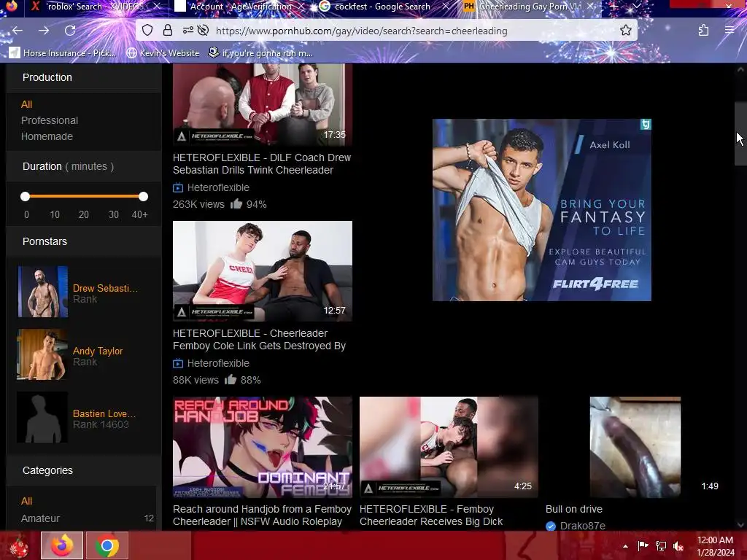This screenshot has width=747, height=560.
Task: Open the tracking protection shield panel
Action: tap(147, 31)
